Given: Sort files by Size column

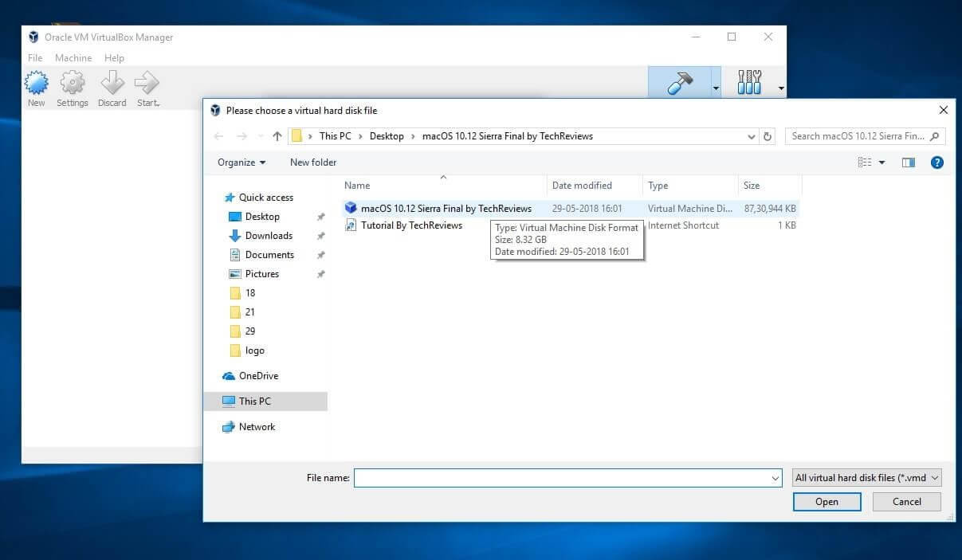Looking at the screenshot, I should point(752,186).
